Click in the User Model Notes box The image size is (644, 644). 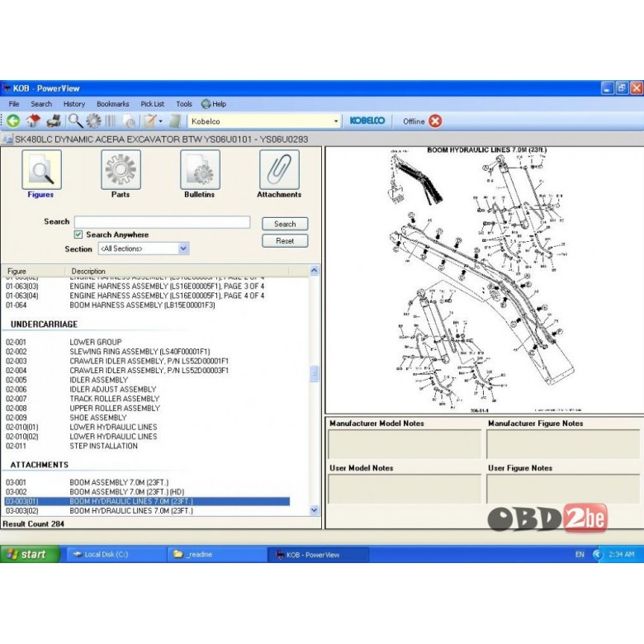(x=405, y=489)
